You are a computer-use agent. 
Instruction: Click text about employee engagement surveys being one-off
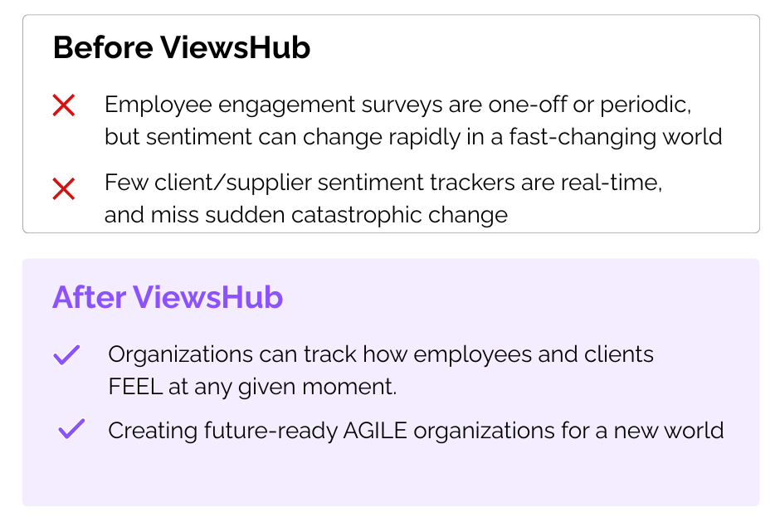(x=398, y=105)
